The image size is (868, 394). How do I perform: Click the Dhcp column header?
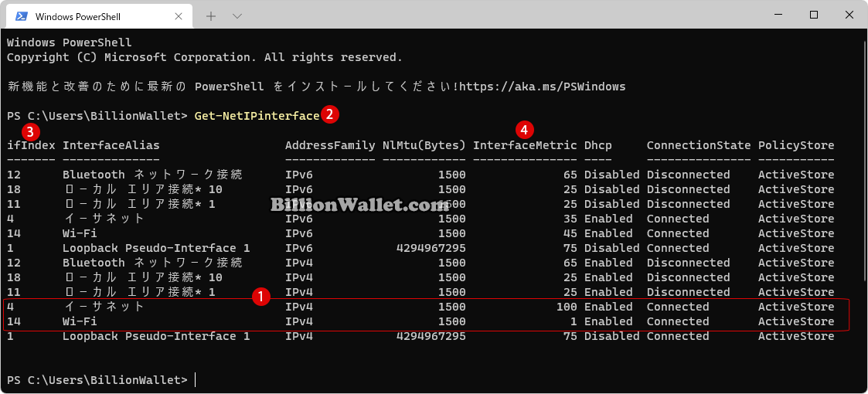pyautogui.click(x=597, y=145)
